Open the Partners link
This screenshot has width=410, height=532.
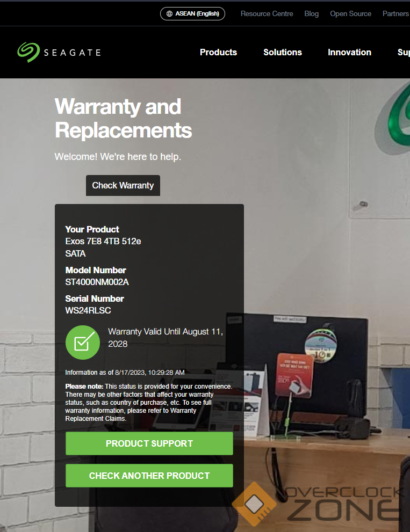395,14
